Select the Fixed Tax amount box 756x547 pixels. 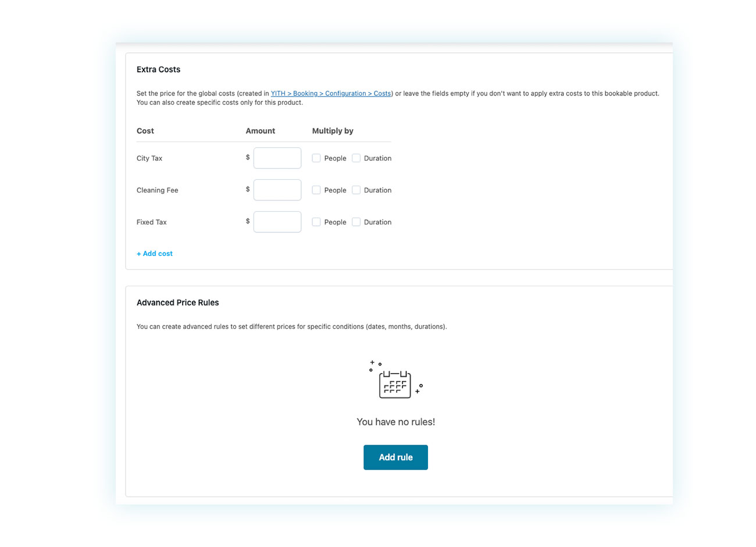(x=277, y=222)
